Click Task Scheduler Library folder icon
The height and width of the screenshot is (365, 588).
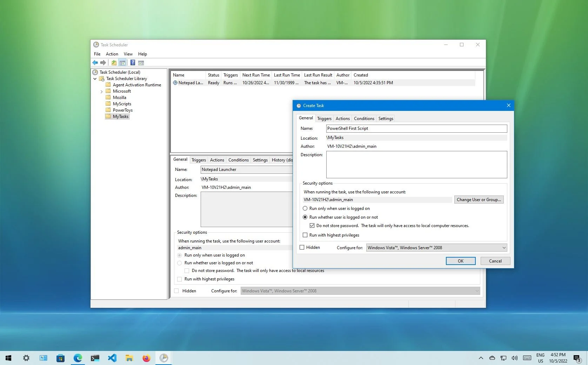point(102,79)
